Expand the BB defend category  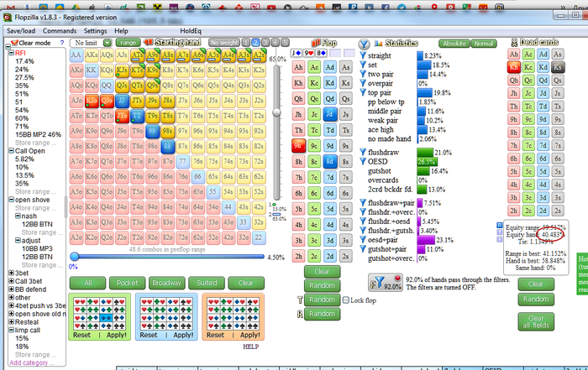tap(11, 289)
